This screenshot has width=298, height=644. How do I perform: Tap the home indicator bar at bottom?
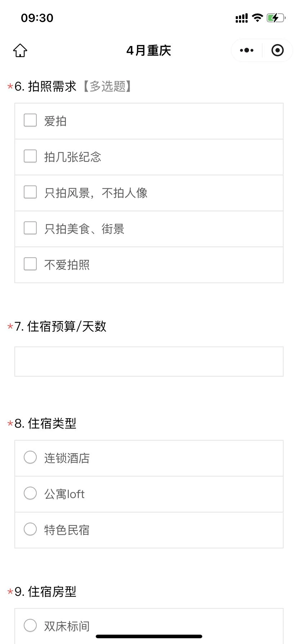(149, 636)
